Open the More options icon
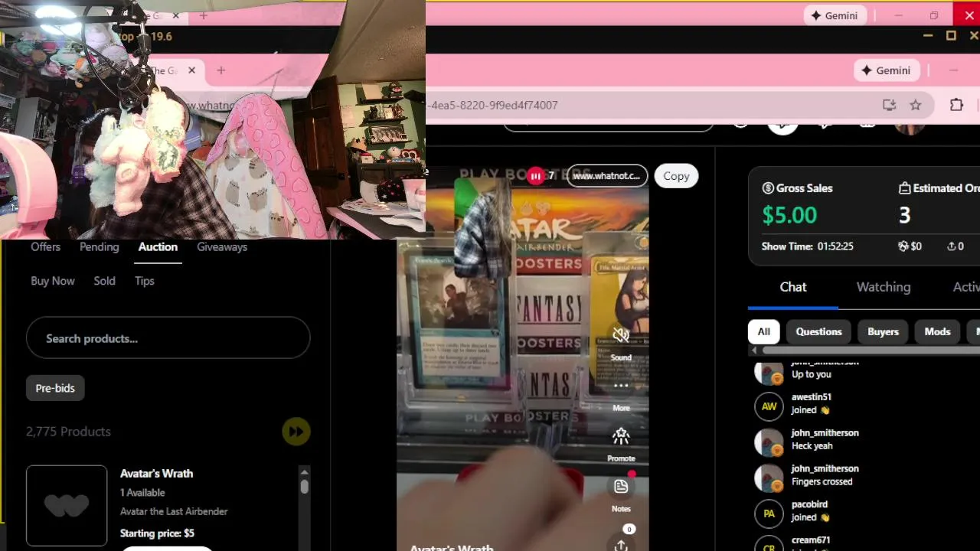 coord(621,386)
